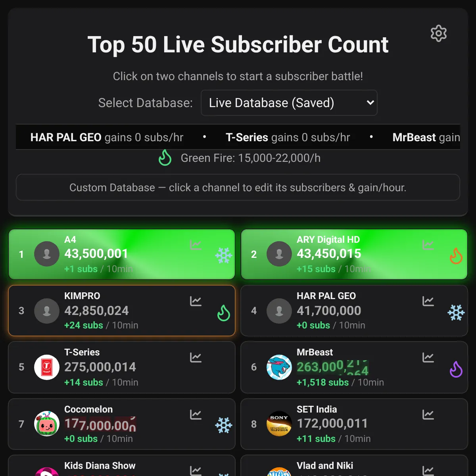This screenshot has height=476, width=476.
Task: Click the chart icon on KIMPRO card
Action: (196, 301)
